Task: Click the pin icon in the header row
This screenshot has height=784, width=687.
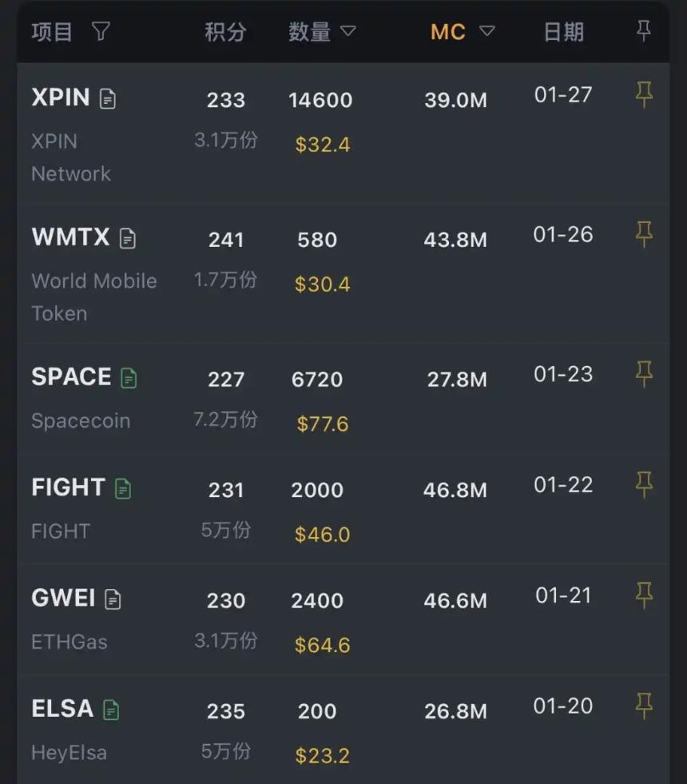Action: pos(643,30)
